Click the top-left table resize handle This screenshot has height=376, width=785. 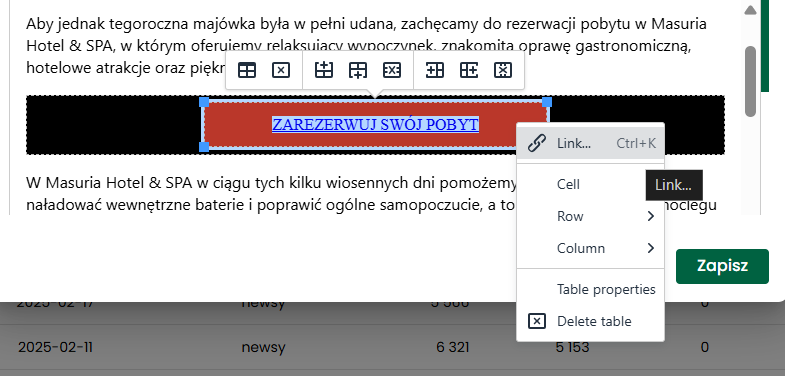tap(204, 102)
